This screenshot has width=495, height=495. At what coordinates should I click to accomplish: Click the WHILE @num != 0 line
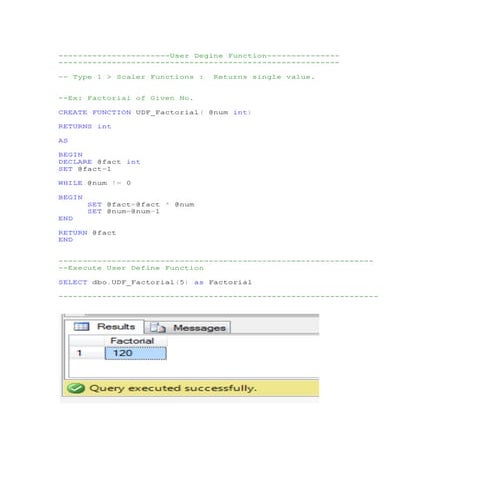95,183
